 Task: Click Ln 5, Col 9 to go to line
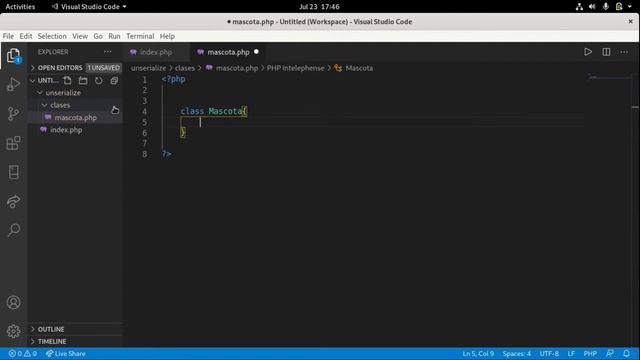pos(478,353)
